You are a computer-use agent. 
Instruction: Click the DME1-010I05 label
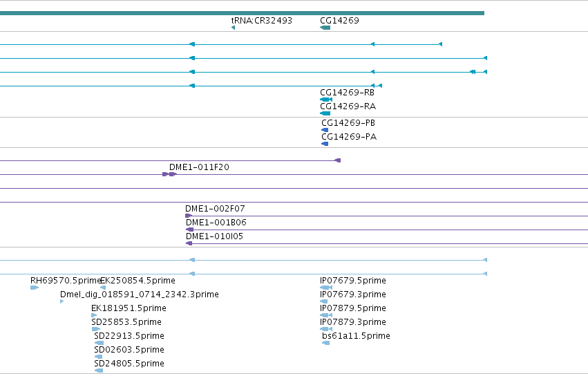[x=214, y=236]
